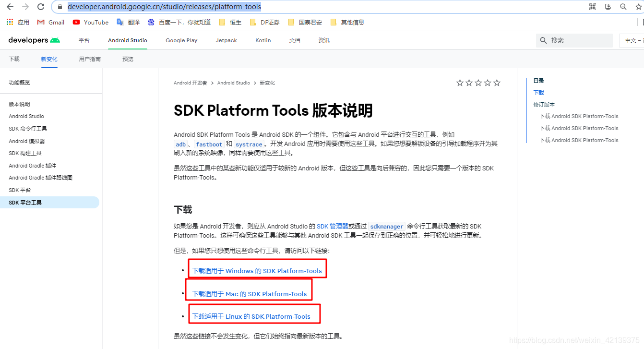Open Android Gradle 插件路线图 in the sidebar
This screenshot has width=644, height=349.
click(x=41, y=178)
